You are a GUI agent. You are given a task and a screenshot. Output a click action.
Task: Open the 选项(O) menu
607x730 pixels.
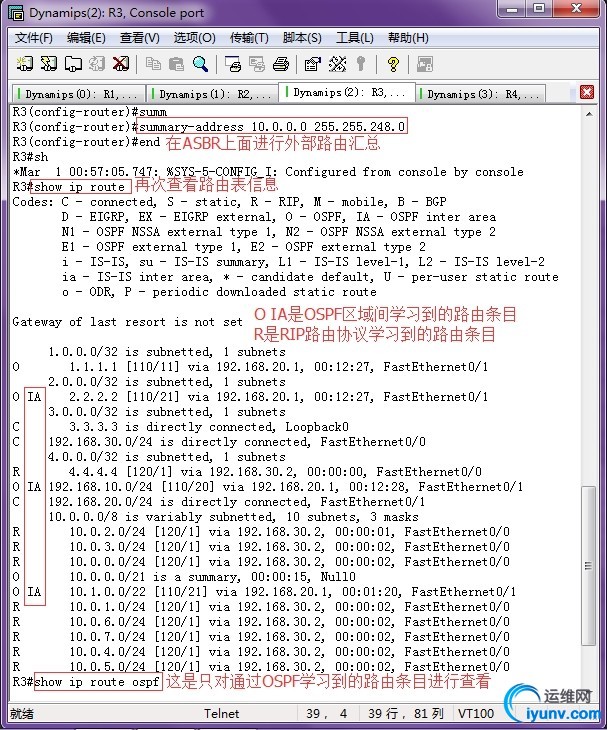click(195, 38)
